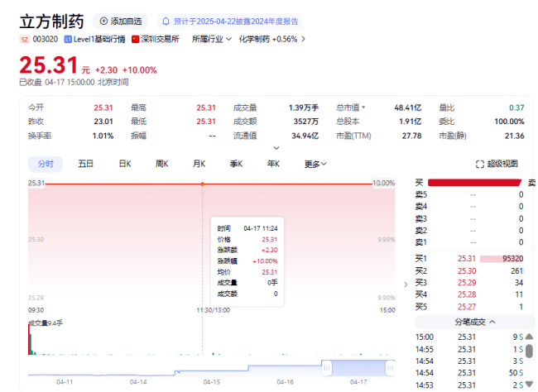This screenshot has width=538, height=392.
Task: Click the 量比 value 0.37
Action: [516, 108]
